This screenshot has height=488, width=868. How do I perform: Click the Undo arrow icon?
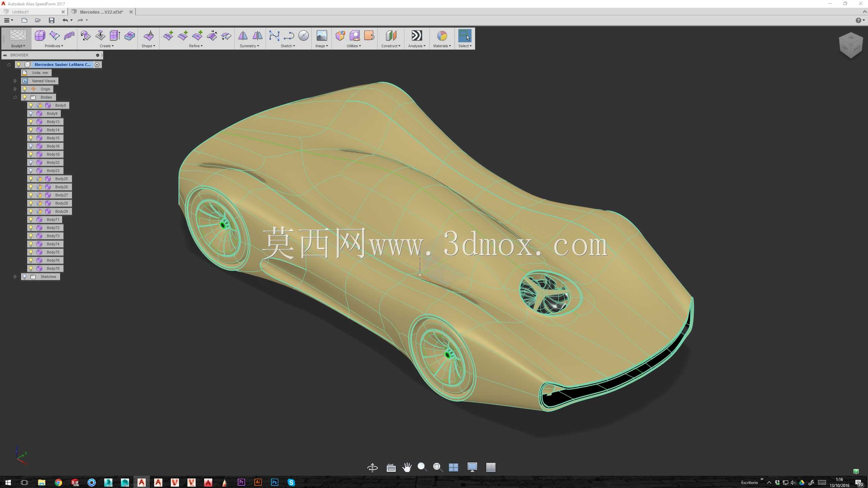(x=65, y=20)
